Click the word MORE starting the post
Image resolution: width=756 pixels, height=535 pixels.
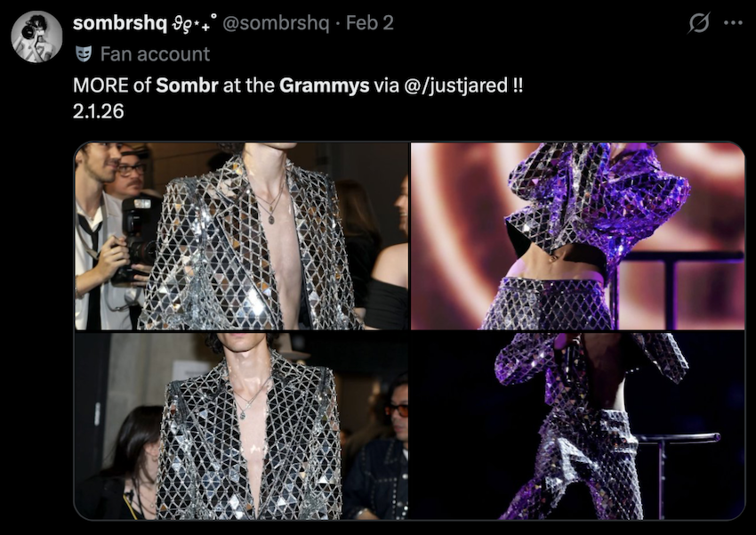[101, 85]
